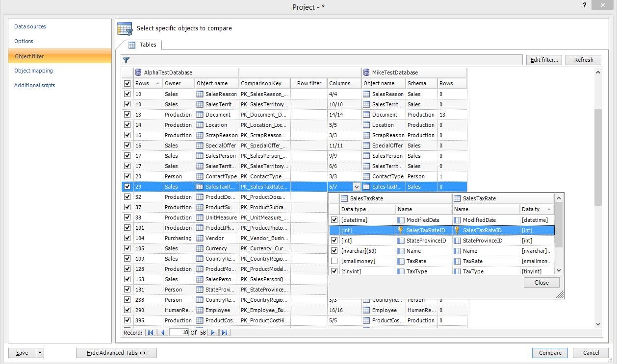Click the Comparison Key column header
Image resolution: width=617 pixels, height=364 pixels.
click(265, 83)
